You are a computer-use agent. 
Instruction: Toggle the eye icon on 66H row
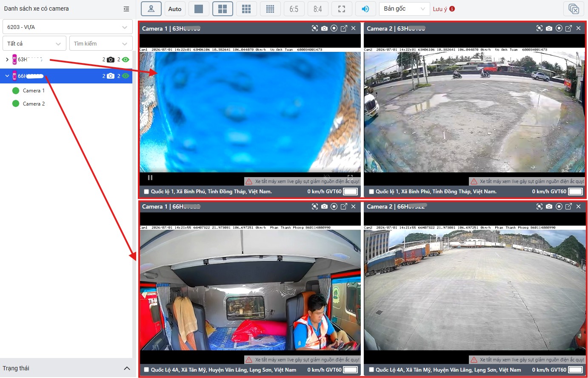click(126, 76)
